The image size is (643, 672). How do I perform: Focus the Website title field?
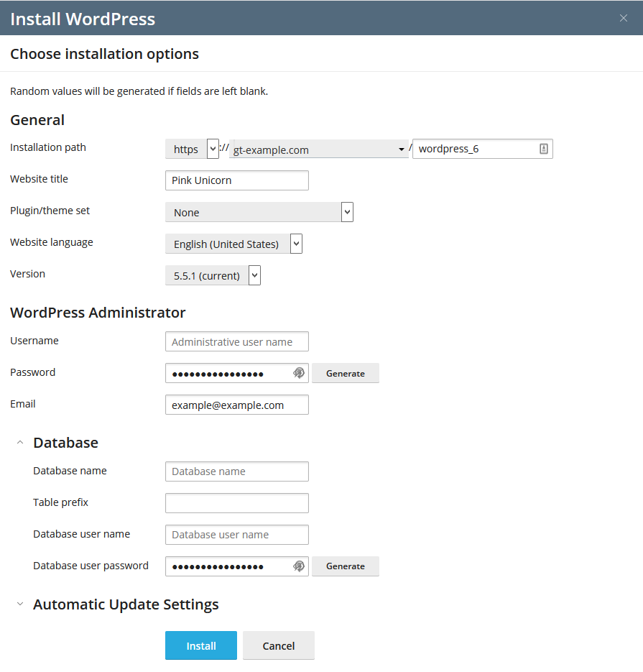coord(237,180)
